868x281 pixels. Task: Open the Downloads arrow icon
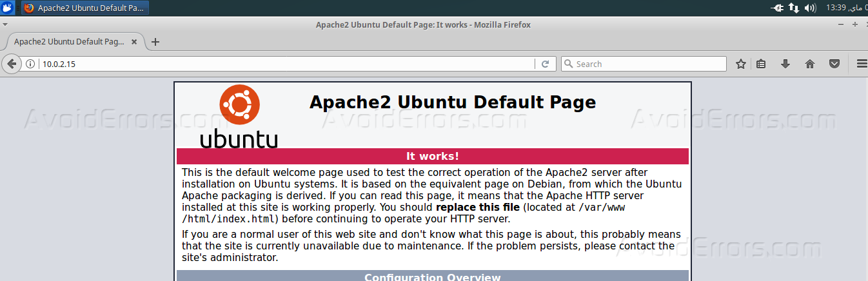(x=785, y=64)
